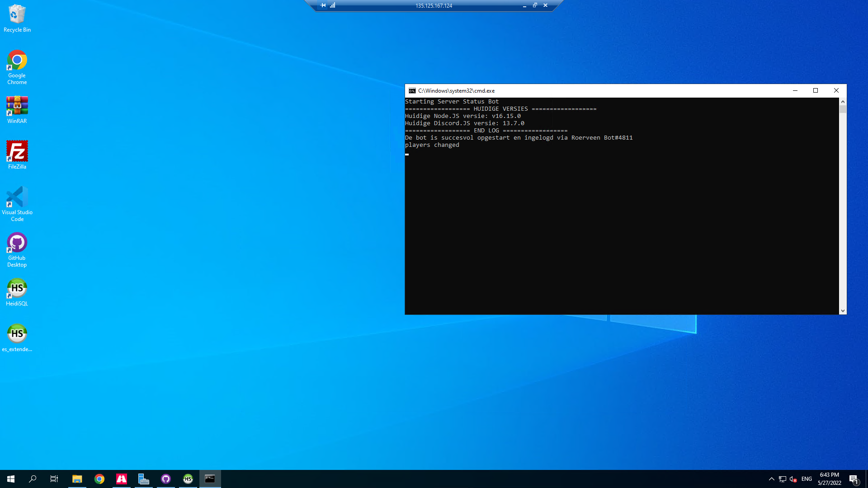The image size is (868, 488).
Task: Open the Google Chrome desktop shortcut
Action: (17, 61)
